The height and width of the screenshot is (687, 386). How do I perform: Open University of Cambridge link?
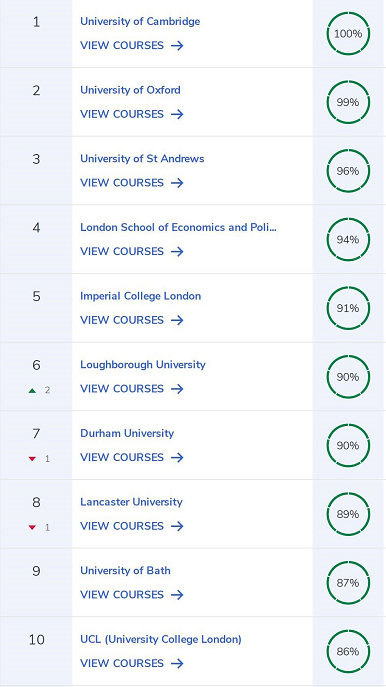point(140,21)
